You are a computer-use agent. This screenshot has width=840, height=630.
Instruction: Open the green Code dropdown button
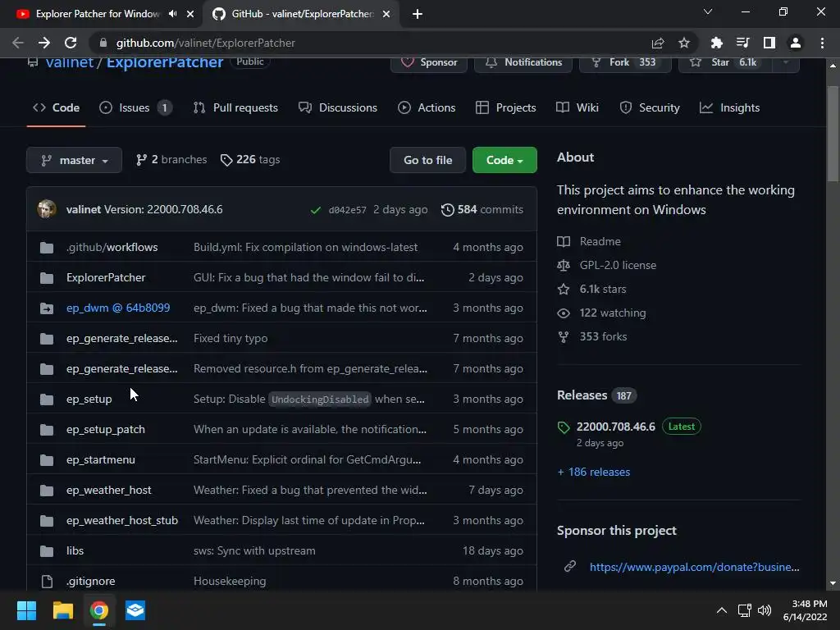pyautogui.click(x=504, y=160)
